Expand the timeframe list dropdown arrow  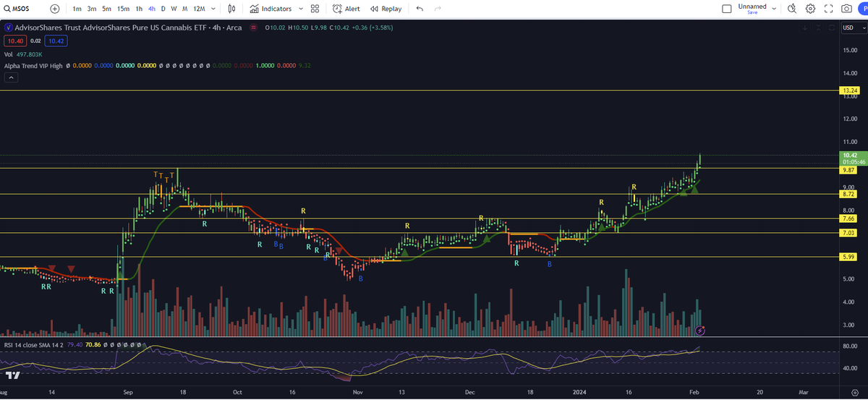pos(212,9)
